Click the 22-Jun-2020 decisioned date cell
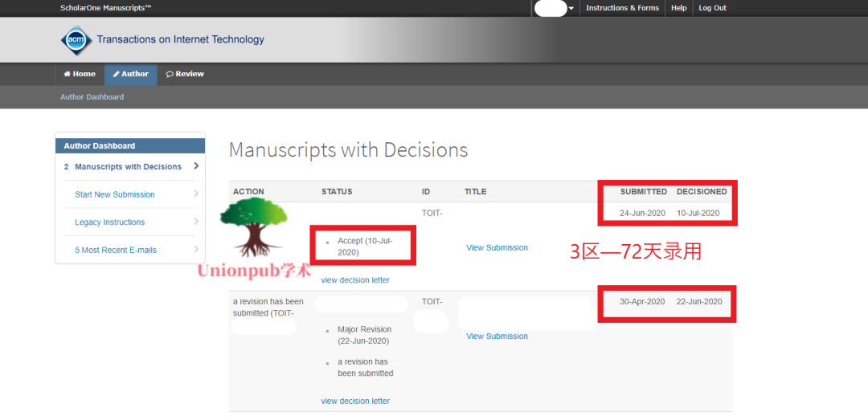 coord(699,302)
